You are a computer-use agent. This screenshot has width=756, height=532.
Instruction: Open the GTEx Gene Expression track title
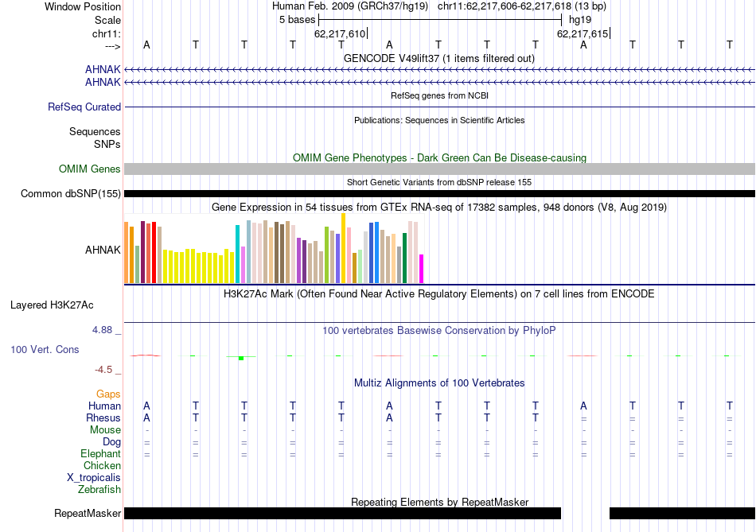point(439,208)
